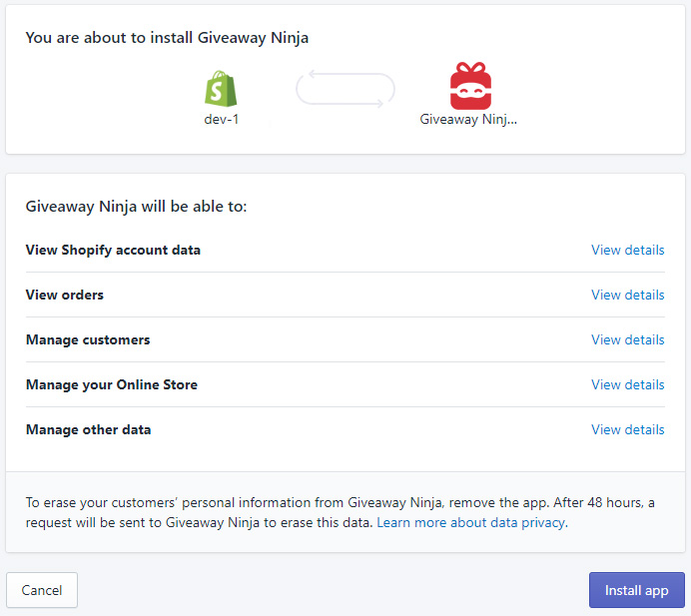Cancel the app installation
Image resolution: width=691 pixels, height=616 pixels.
point(42,590)
